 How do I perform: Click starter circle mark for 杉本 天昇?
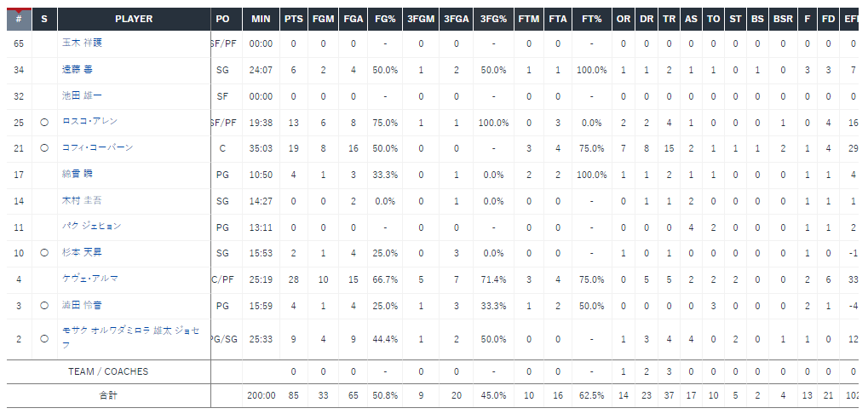pos(44,253)
